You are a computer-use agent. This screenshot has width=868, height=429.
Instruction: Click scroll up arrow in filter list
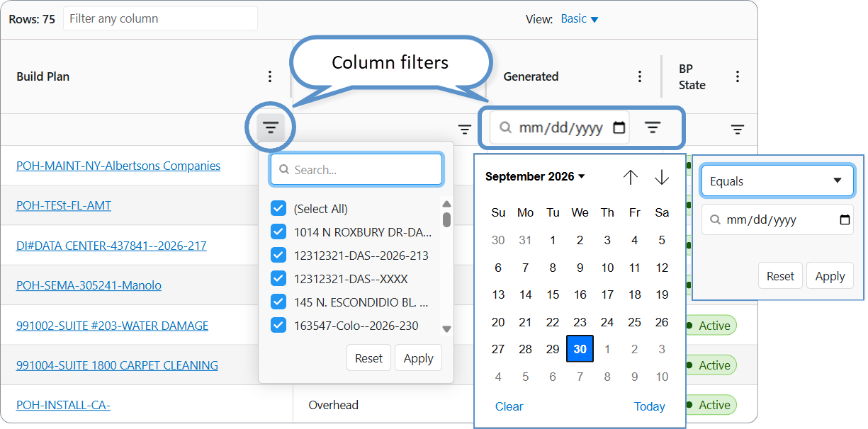click(x=446, y=204)
